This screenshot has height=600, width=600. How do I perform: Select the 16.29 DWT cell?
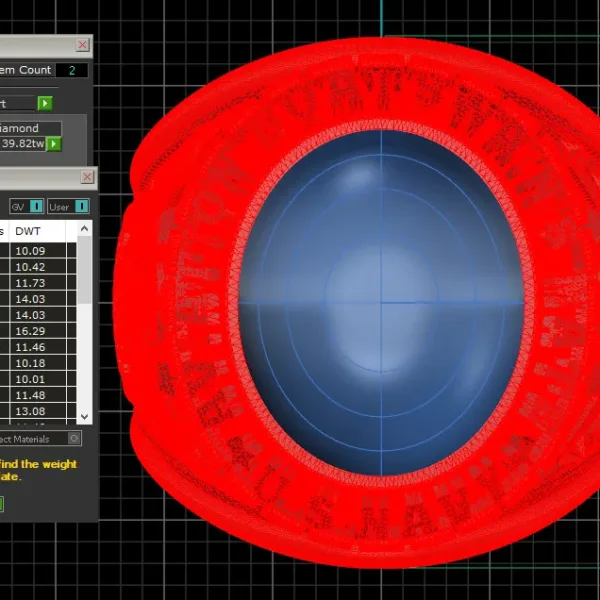(38, 331)
